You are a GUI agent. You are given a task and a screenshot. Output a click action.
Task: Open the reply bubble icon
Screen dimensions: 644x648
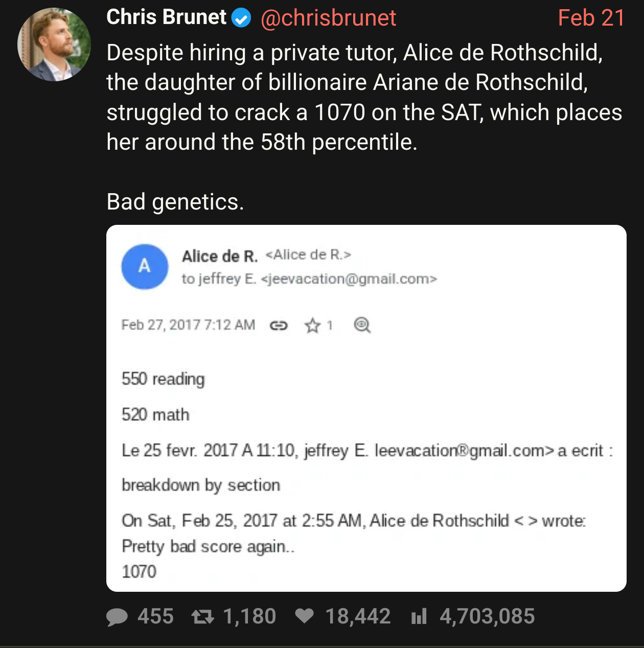click(117, 617)
